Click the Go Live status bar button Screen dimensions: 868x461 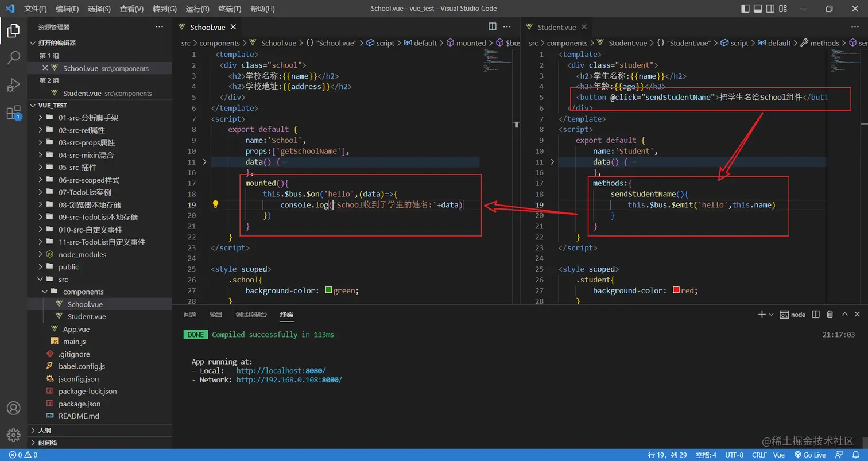[809, 455]
